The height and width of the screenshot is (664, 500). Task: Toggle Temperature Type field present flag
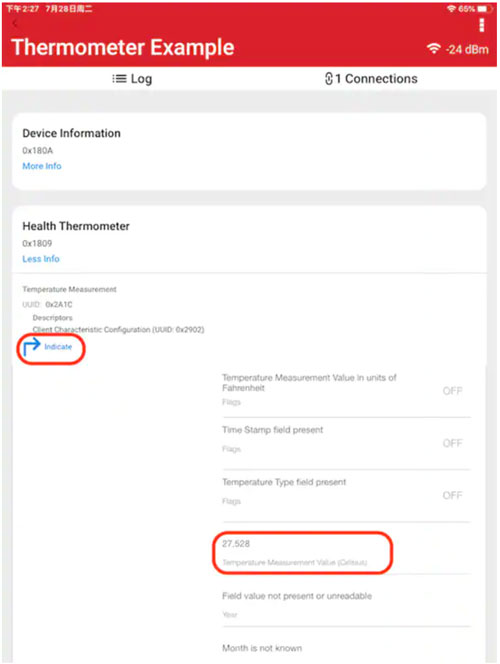coord(452,495)
